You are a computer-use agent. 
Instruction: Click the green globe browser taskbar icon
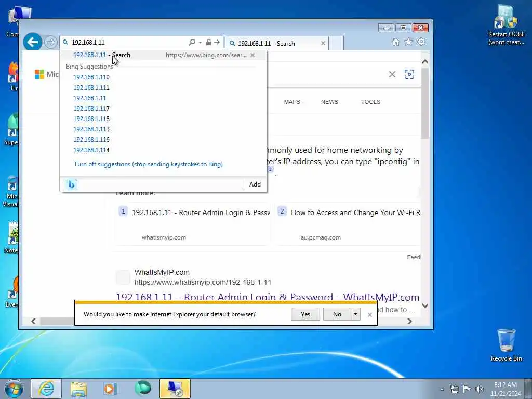tap(142, 389)
